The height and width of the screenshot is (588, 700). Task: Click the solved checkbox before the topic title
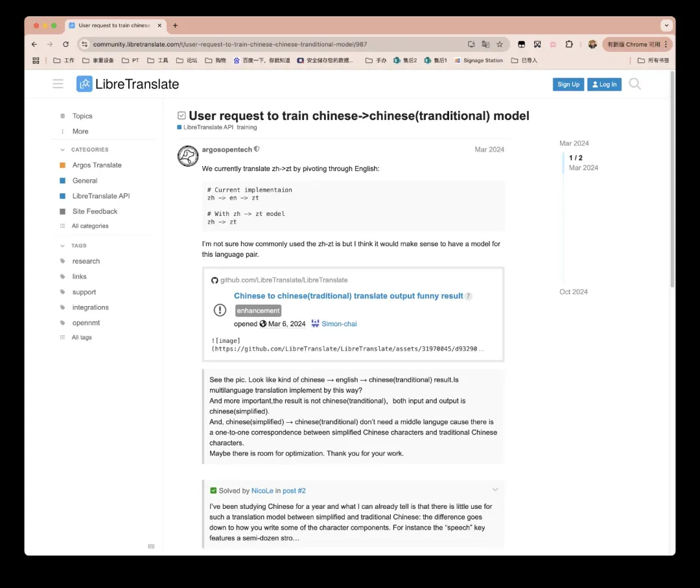point(181,115)
